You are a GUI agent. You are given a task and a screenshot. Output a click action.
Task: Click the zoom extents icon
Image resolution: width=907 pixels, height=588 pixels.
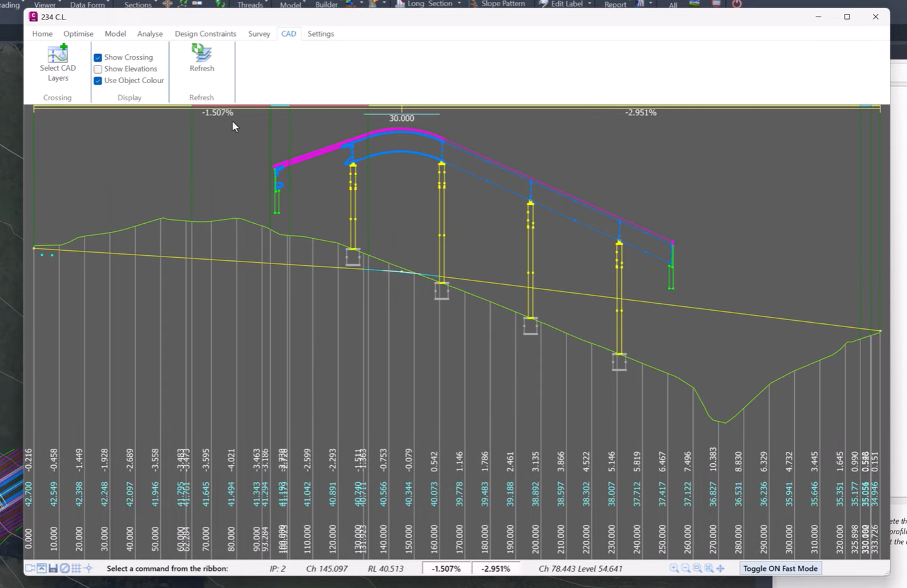coord(709,568)
